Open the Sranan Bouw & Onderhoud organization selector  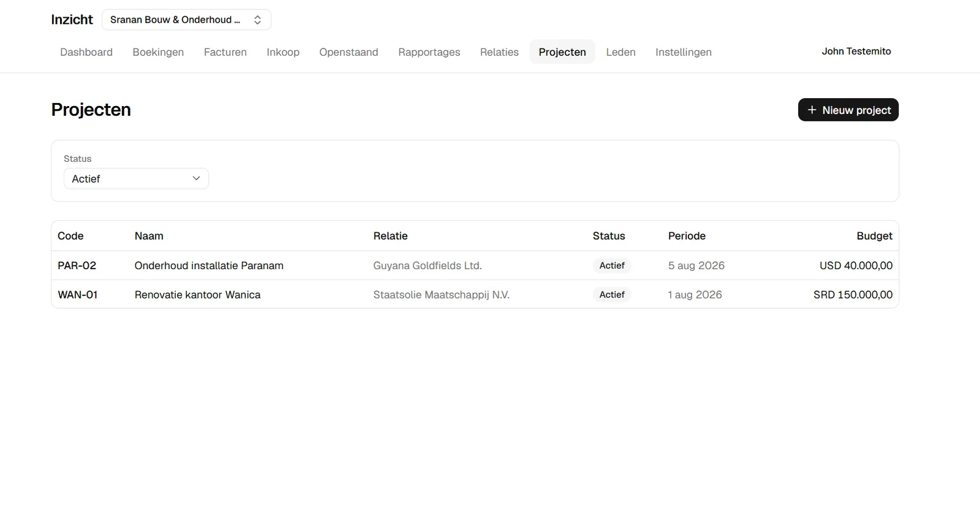186,20
